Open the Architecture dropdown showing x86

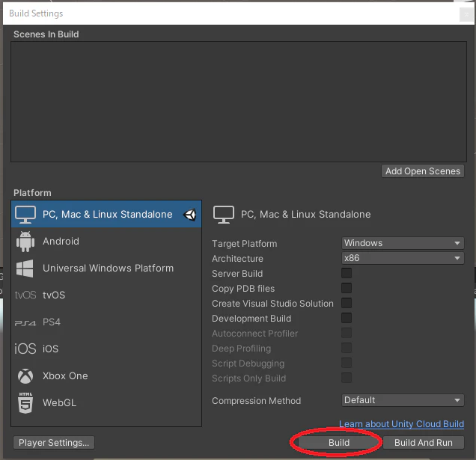[403, 258]
